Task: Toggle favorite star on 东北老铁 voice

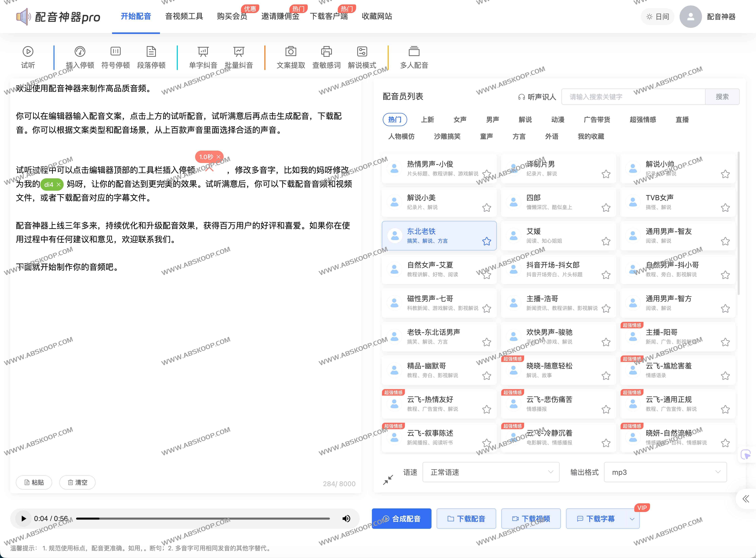Action: click(x=487, y=241)
